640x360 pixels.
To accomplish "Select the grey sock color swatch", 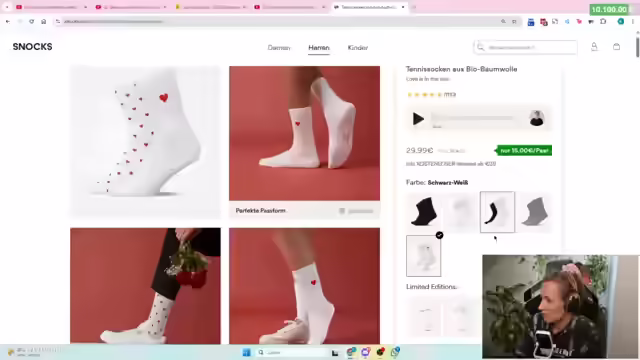I will (534, 211).
